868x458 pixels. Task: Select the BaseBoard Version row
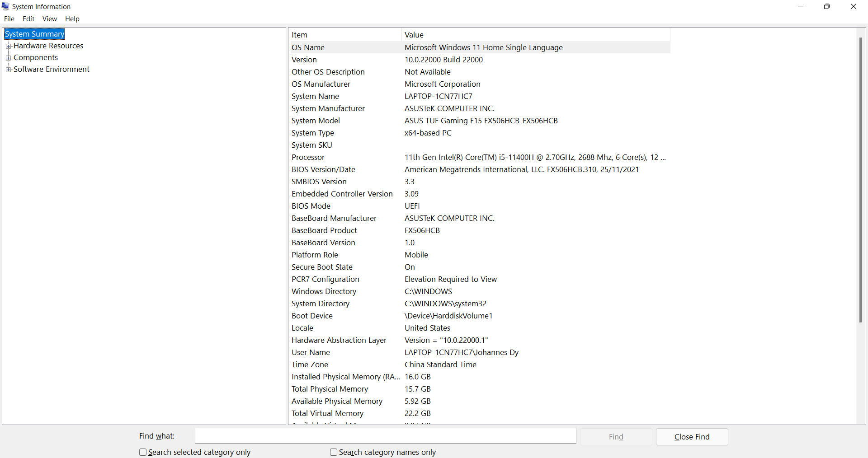coord(479,243)
